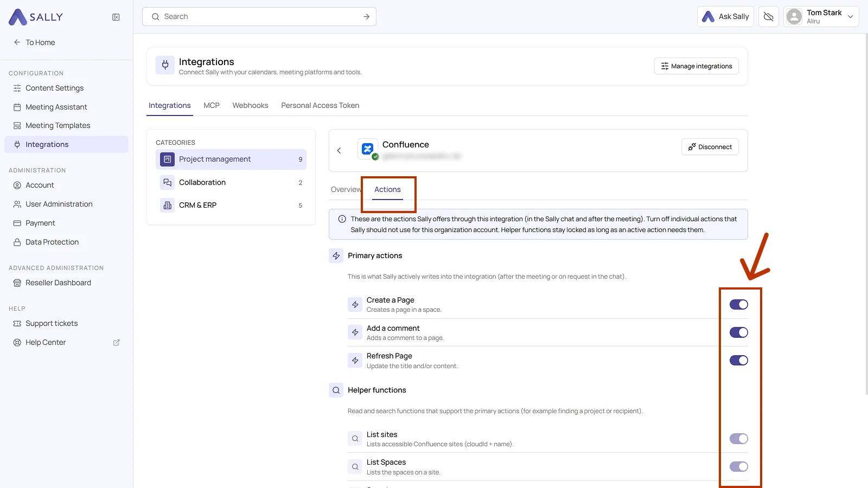868x488 pixels.
Task: Click the List sites search icon
Action: point(355,439)
